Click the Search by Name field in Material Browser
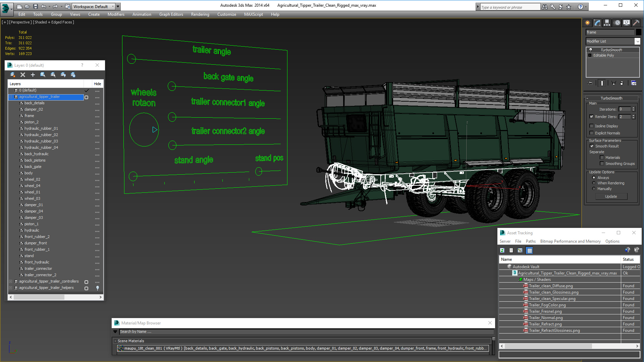This screenshot has width=644, height=362. pyautogui.click(x=306, y=332)
